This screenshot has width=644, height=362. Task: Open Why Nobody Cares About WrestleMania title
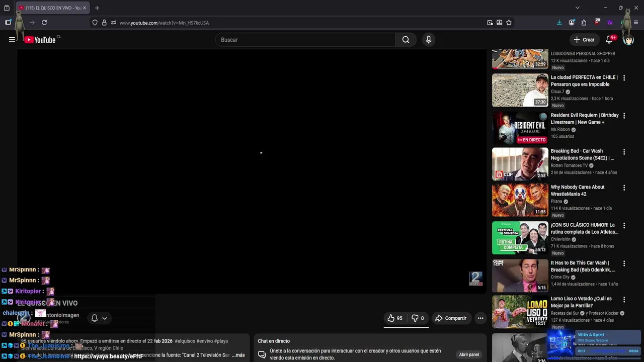click(578, 191)
